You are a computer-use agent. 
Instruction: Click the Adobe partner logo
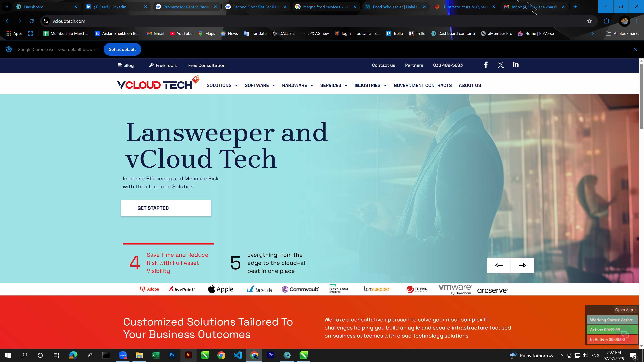(x=149, y=289)
